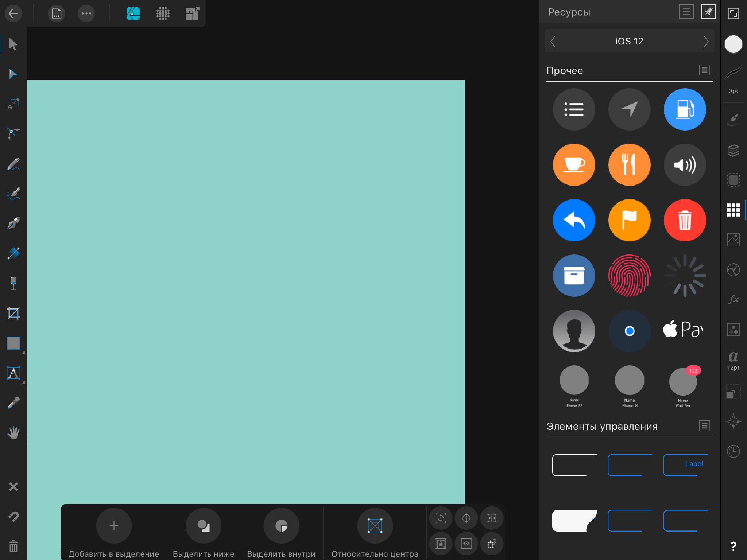Toggle Относительно центра option
Screen dimensions: 747x560
pyautogui.click(x=375, y=525)
